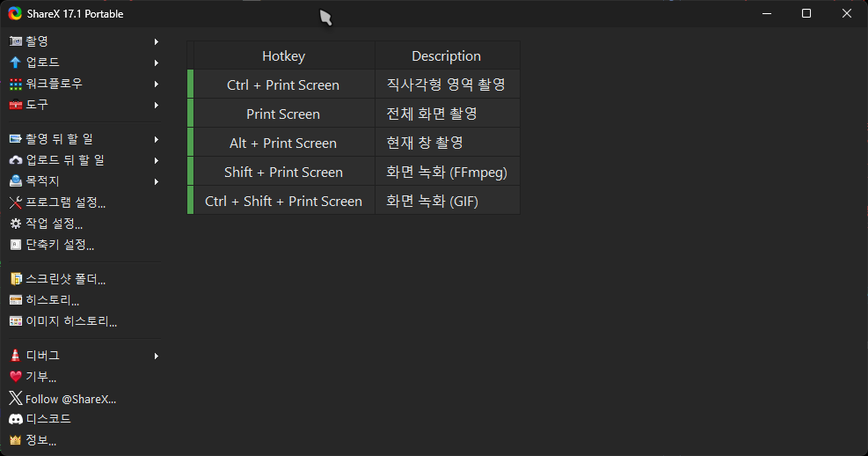Image resolution: width=868 pixels, height=456 pixels.
Task: Click the Discord logo icon
Action: (x=16, y=419)
